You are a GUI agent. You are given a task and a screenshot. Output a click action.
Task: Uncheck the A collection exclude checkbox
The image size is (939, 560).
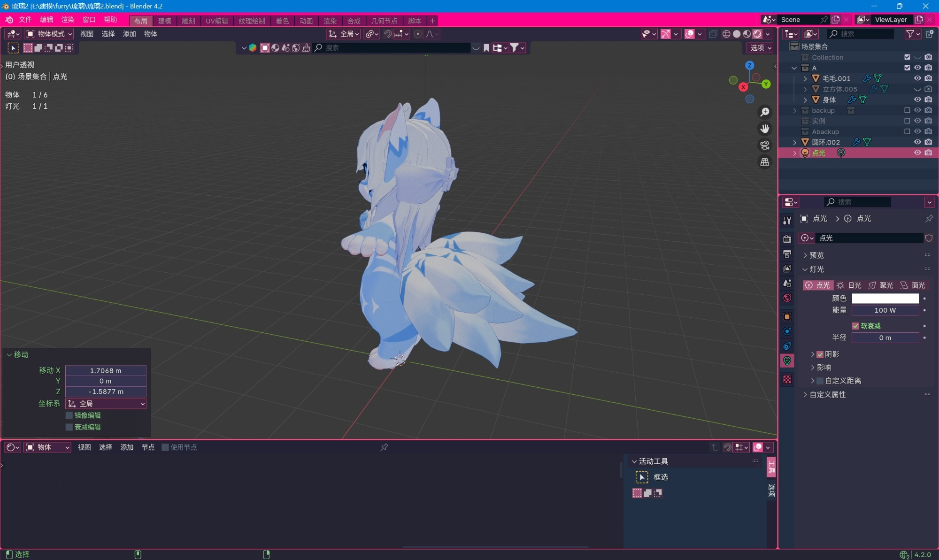coord(907,68)
